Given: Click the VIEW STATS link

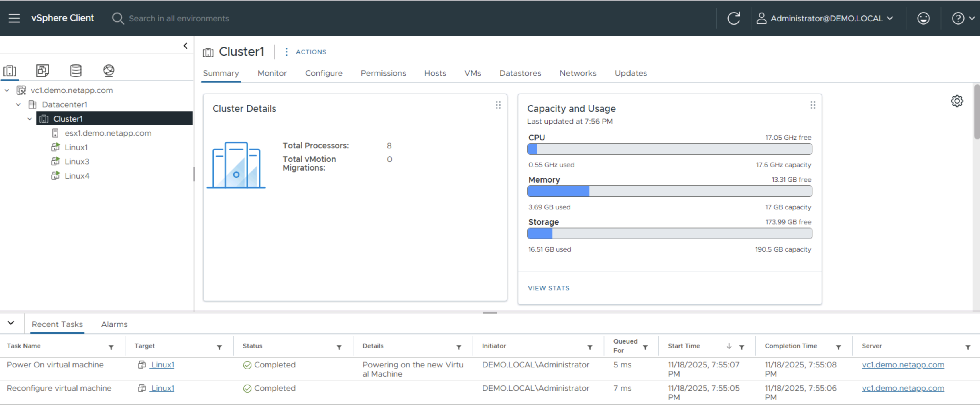Looking at the screenshot, I should coord(548,288).
